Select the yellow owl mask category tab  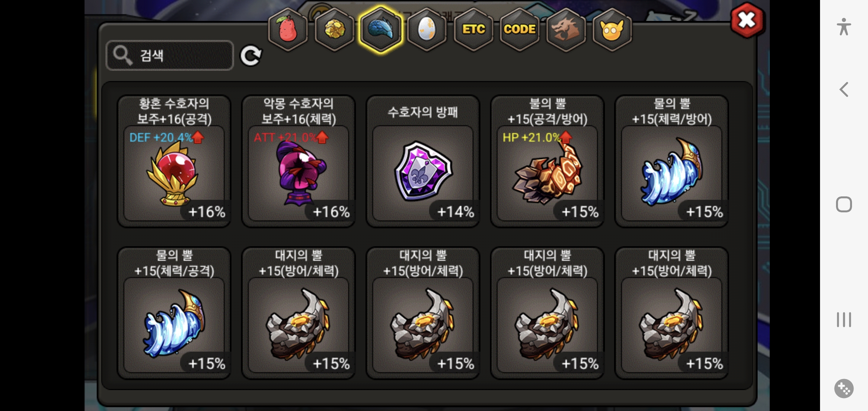pos(612,29)
